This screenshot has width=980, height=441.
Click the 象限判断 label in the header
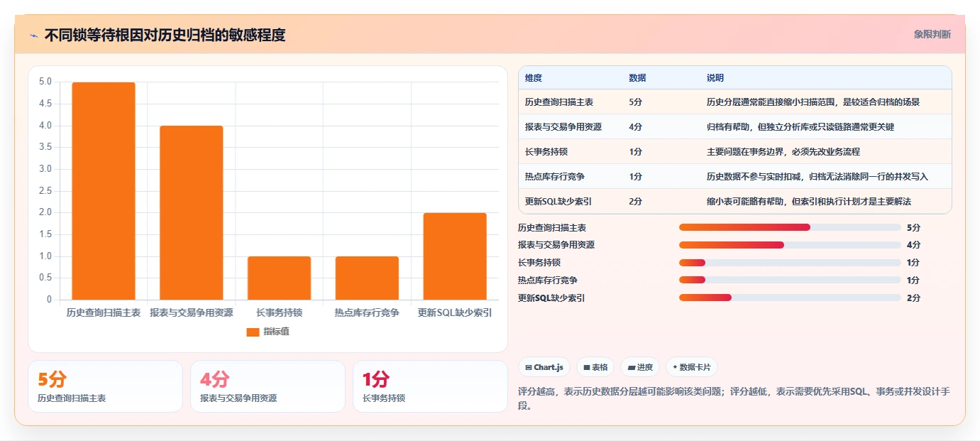[932, 34]
